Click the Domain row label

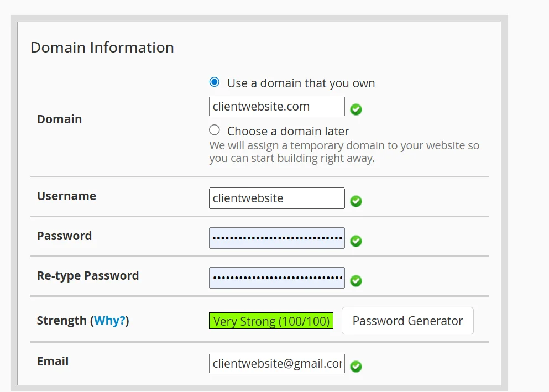click(59, 119)
